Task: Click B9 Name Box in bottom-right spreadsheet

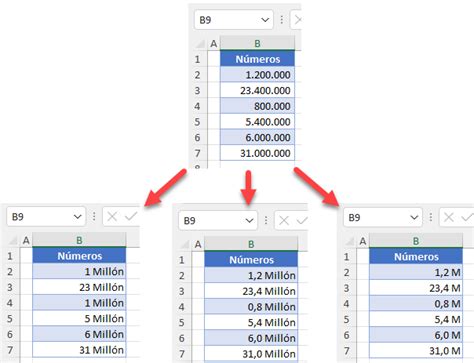Action: 383,217
